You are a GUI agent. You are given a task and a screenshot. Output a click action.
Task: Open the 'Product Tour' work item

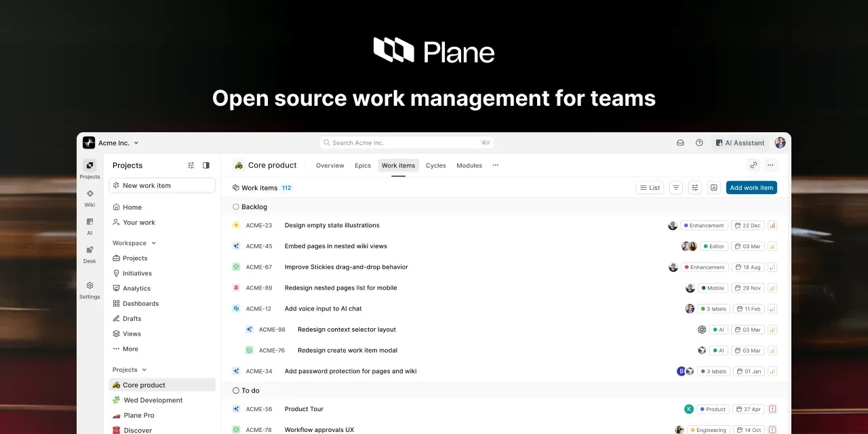[x=304, y=409]
